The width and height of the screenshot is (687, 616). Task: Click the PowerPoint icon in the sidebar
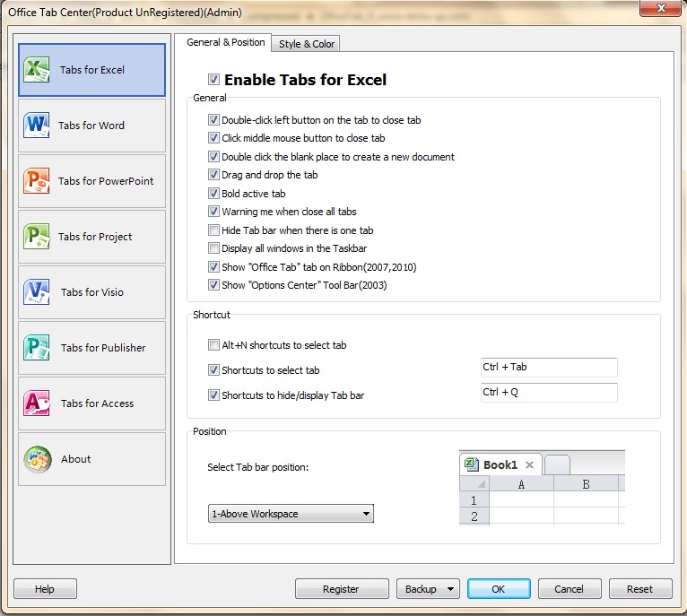coord(37,180)
